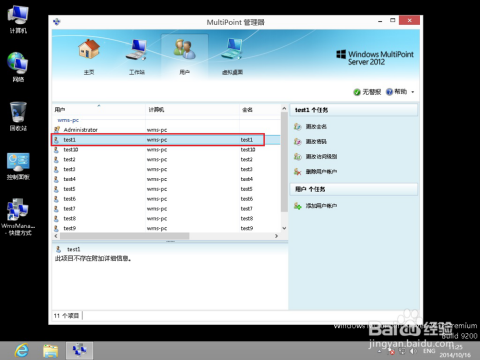
Task: Sort list by the User column header
Action: point(99,110)
